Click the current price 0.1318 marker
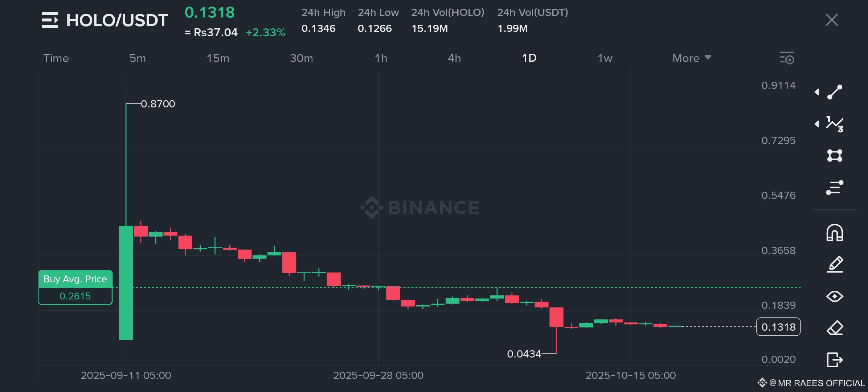Screen dimensions: 868x392 [778, 327]
